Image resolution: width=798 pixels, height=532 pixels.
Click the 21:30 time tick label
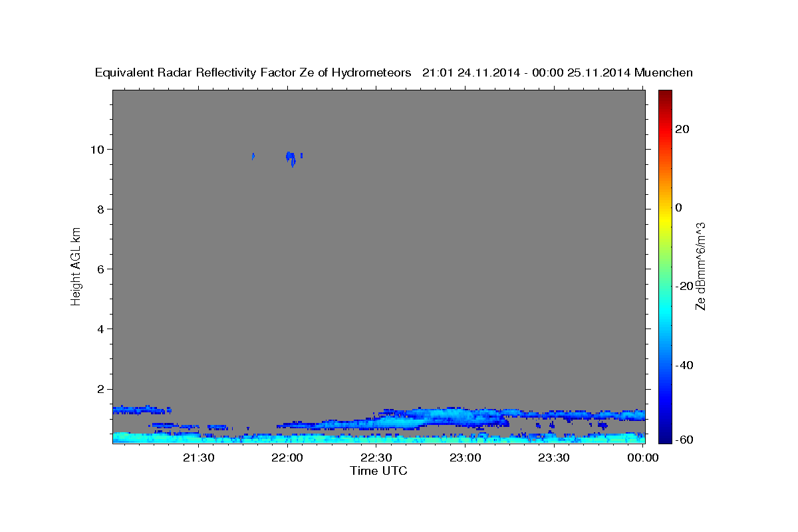199,458
